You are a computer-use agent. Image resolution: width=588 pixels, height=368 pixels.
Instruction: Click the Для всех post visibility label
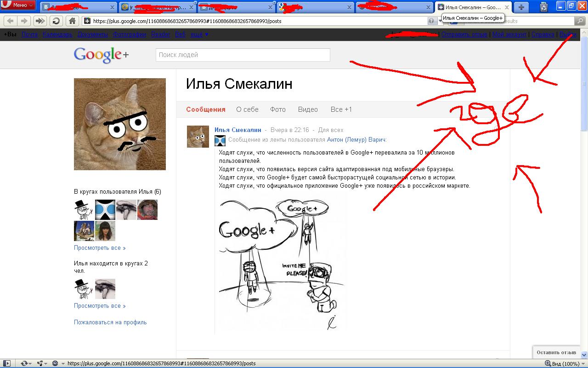[331, 130]
